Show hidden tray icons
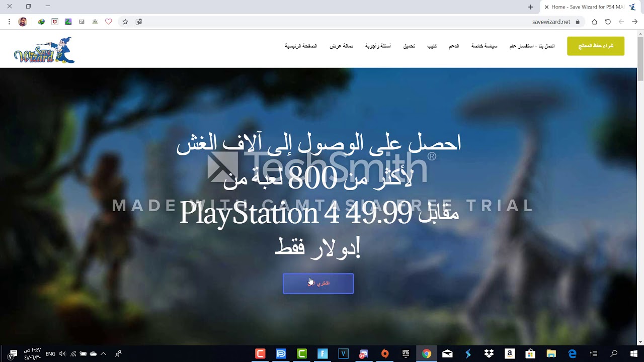Image resolution: width=644 pixels, height=362 pixels. pyautogui.click(x=103, y=354)
